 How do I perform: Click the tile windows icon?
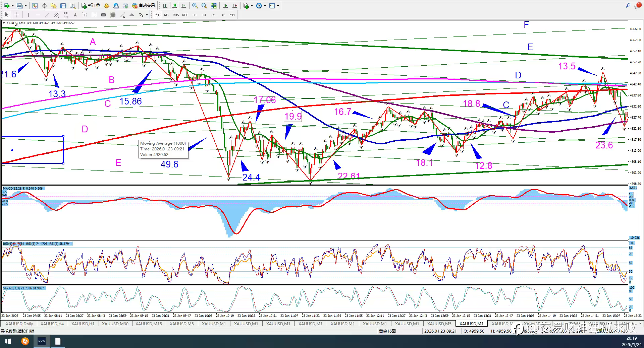214,6
